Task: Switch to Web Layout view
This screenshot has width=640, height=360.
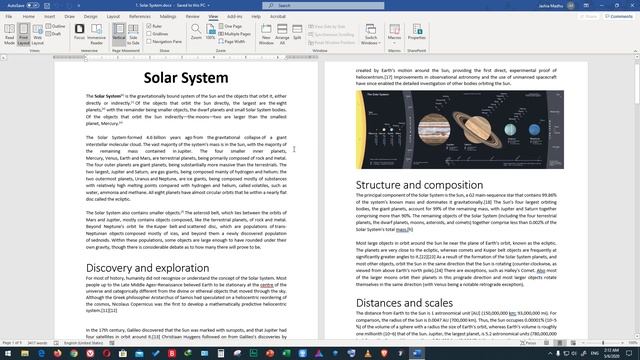Action: [x=37, y=34]
